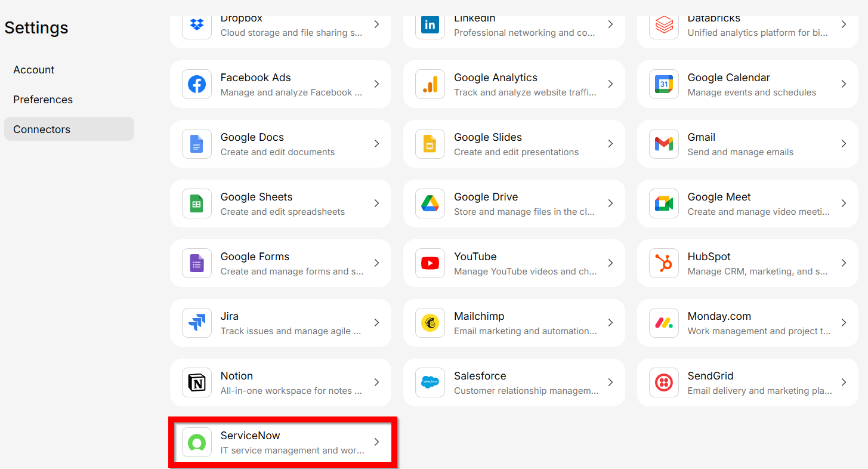This screenshot has height=469, width=868.
Task: Switch to Preferences in the sidebar
Action: coord(43,100)
